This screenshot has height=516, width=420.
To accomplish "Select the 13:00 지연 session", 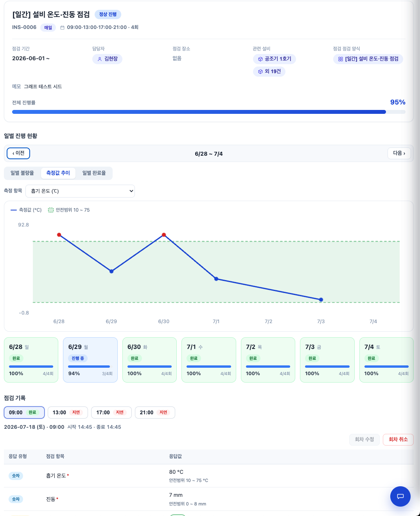I will pyautogui.click(x=68, y=412).
